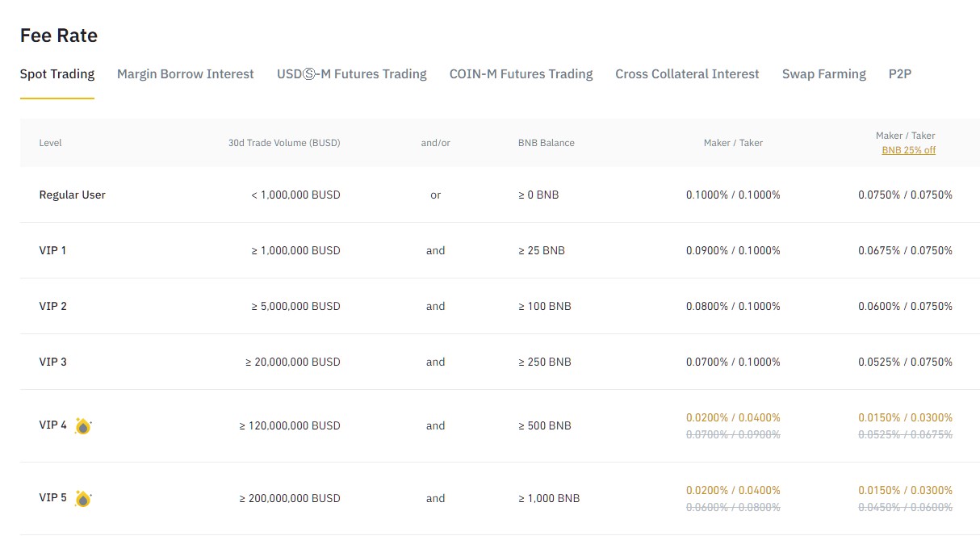The height and width of the screenshot is (536, 980).
Task: Click the '≥ 120,000,000 BUSD' volume cell
Action: pos(290,425)
